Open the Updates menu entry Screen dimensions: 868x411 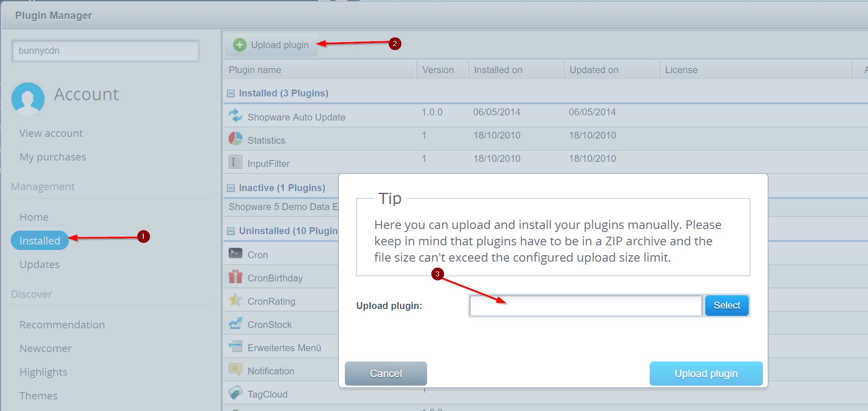point(40,265)
